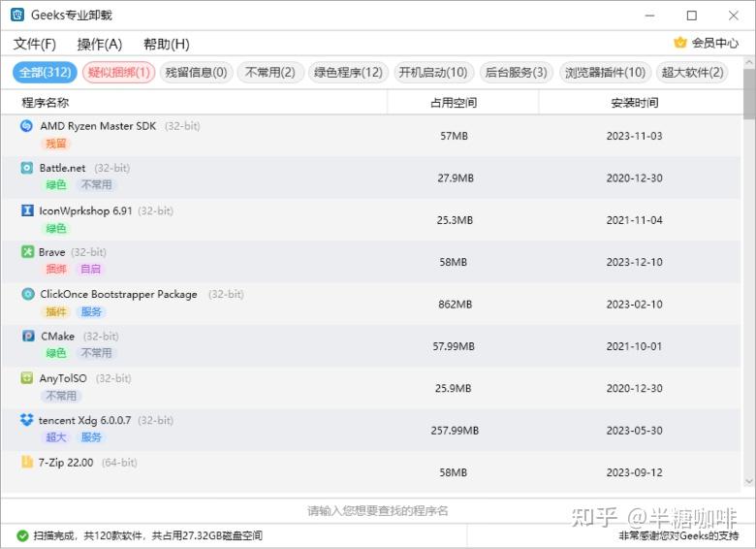The height and width of the screenshot is (549, 756).
Task: Click the vertical scrollbar thumb
Action: pos(749,93)
